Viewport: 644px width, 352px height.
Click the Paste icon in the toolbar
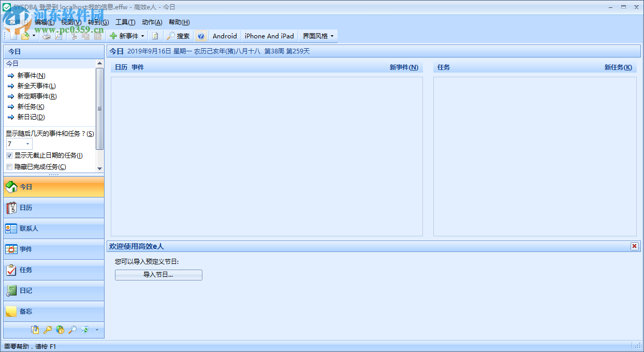(97, 36)
